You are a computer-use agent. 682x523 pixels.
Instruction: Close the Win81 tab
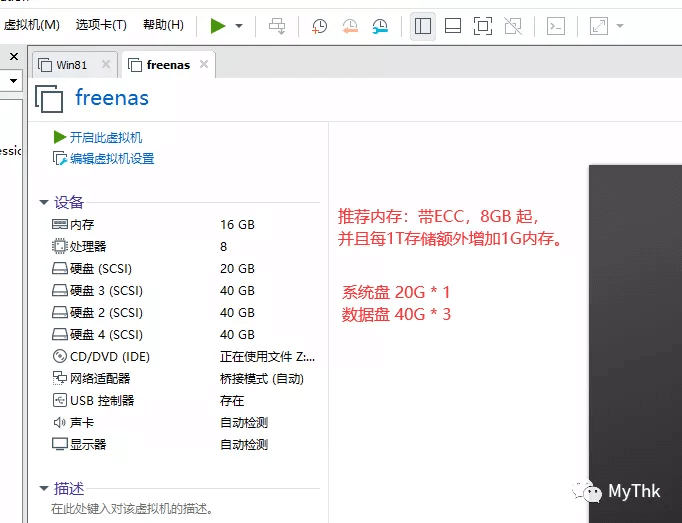point(106,64)
